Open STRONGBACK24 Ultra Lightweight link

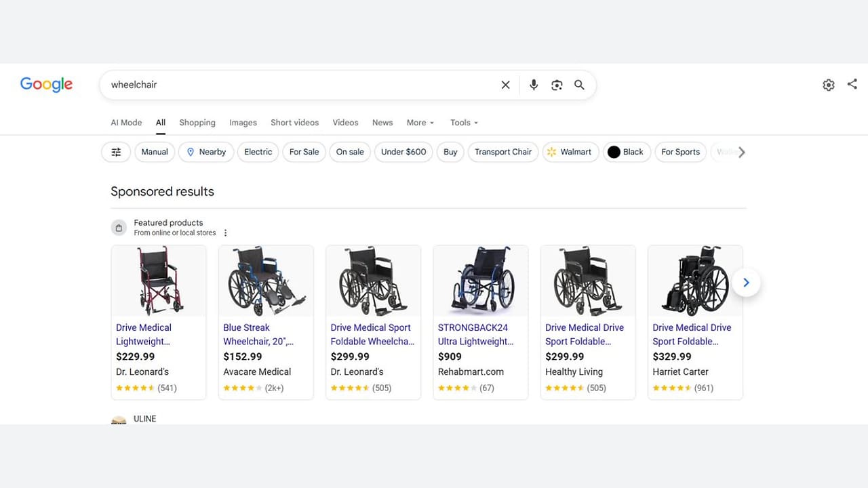[x=476, y=334]
